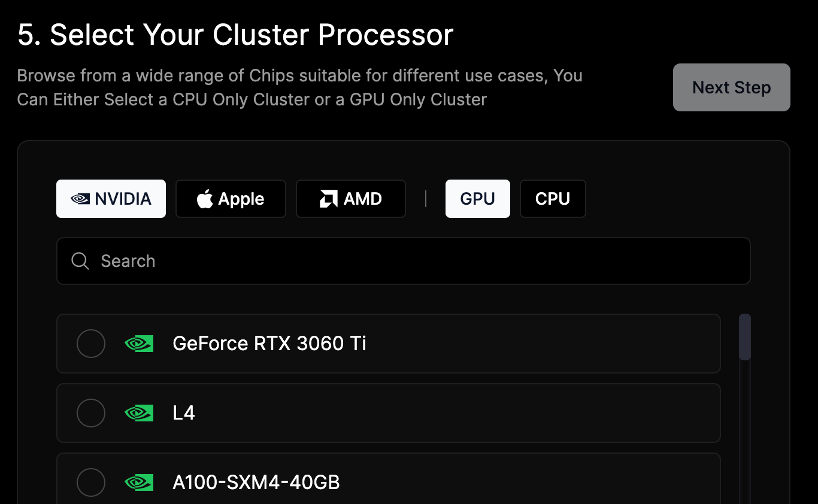818x504 pixels.
Task: Switch to the Apple vendor tab
Action: click(x=231, y=199)
